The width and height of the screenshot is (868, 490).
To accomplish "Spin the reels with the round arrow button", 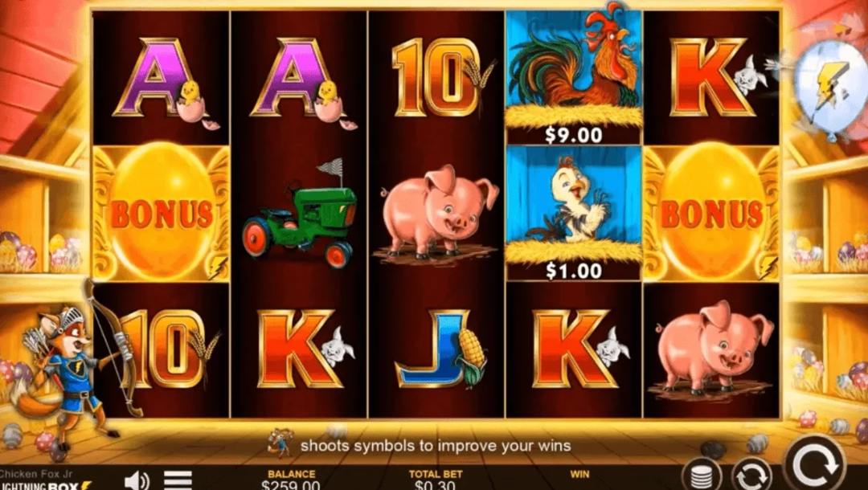I will [x=814, y=464].
